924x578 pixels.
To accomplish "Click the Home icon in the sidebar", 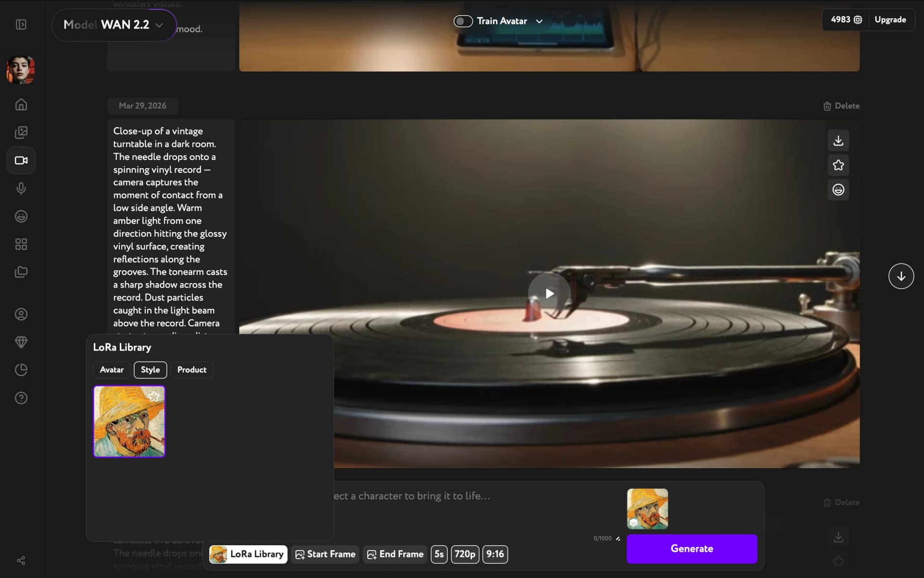I will click(21, 105).
